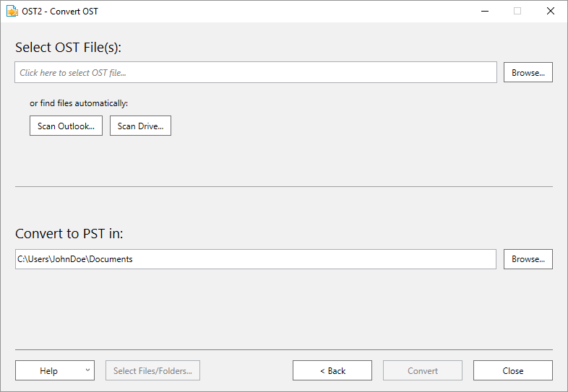Focus the PST destination path field
The width and height of the screenshot is (568, 392).
(255, 259)
